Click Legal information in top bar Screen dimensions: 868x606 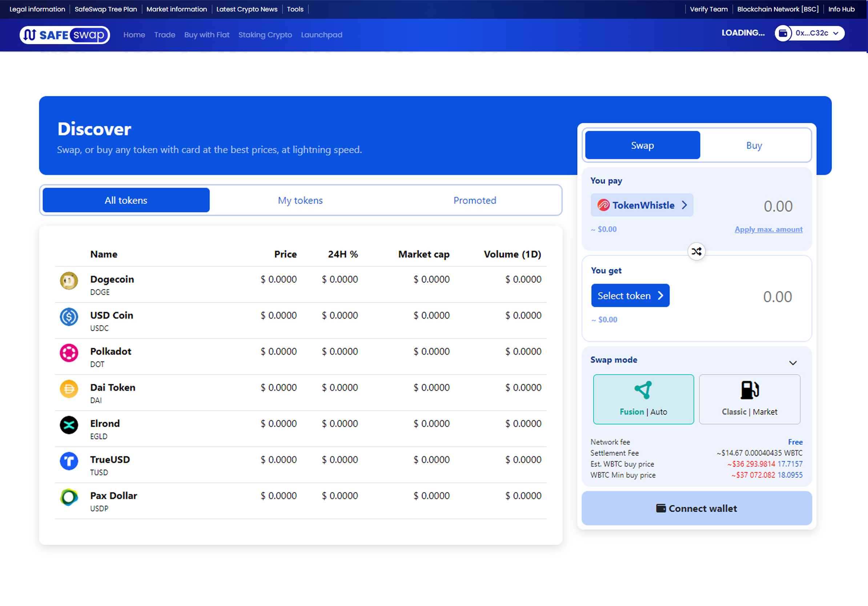37,9
